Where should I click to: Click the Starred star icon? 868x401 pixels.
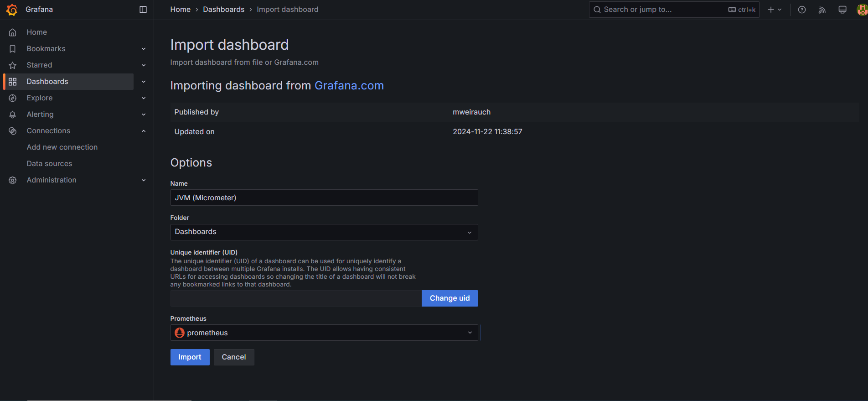point(13,65)
